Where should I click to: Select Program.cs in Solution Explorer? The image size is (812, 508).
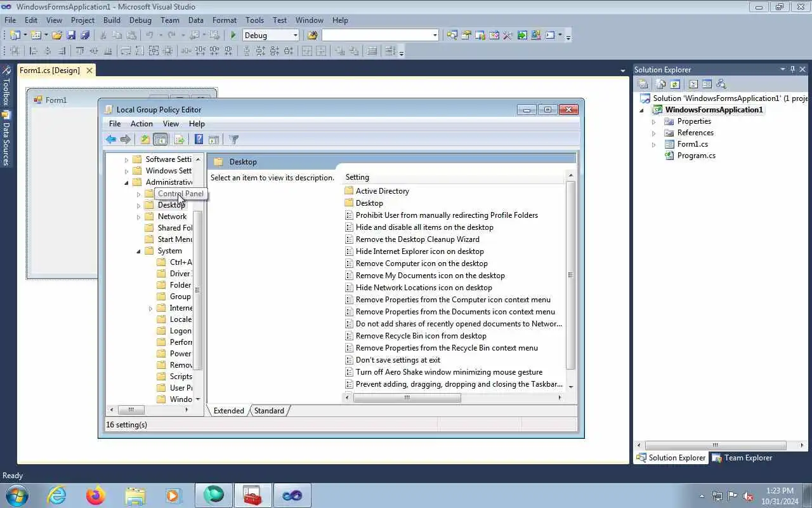696,156
